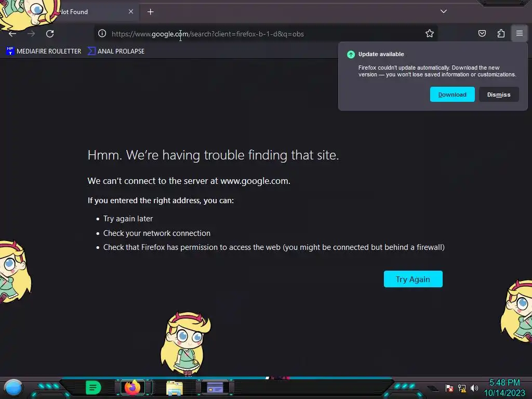Bookmark this page with the star icon
Image resolution: width=532 pixels, height=399 pixels.
point(430,33)
